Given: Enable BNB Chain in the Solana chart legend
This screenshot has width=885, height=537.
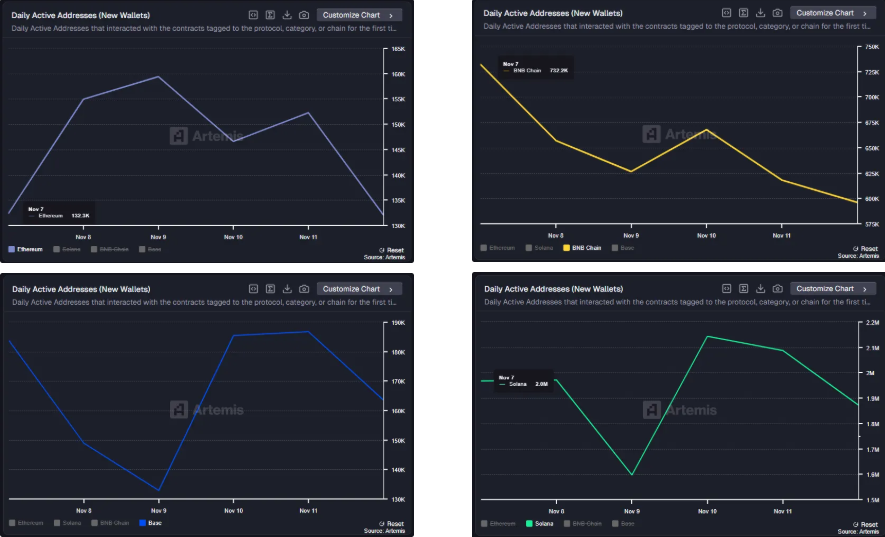Looking at the screenshot, I should pyautogui.click(x=582, y=523).
